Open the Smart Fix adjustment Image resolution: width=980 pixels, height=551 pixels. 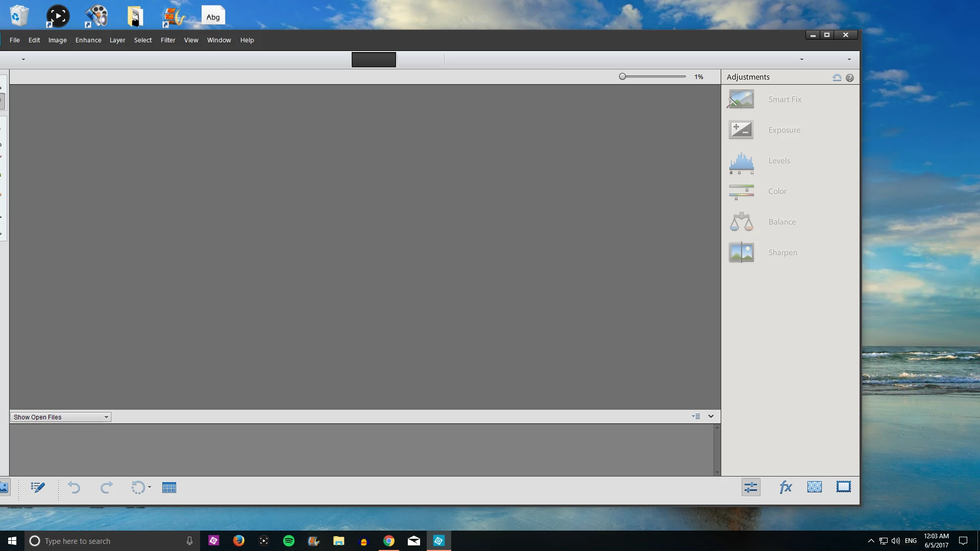coord(741,99)
